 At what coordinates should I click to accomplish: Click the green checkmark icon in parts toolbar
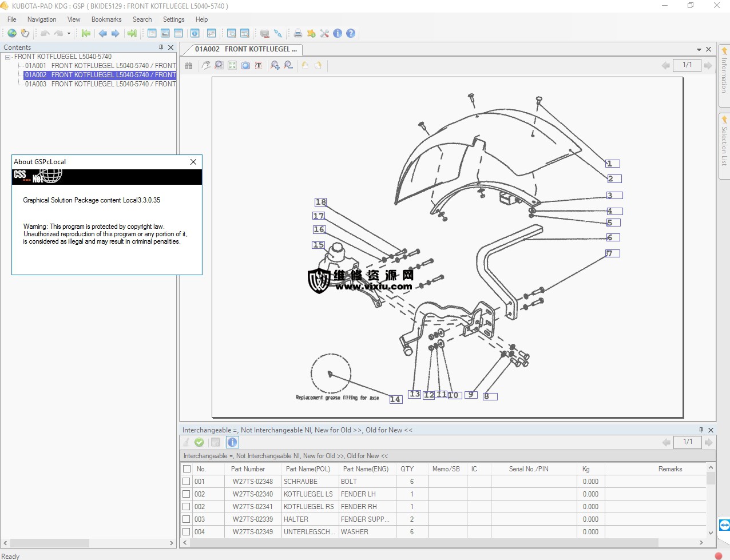pyautogui.click(x=199, y=442)
